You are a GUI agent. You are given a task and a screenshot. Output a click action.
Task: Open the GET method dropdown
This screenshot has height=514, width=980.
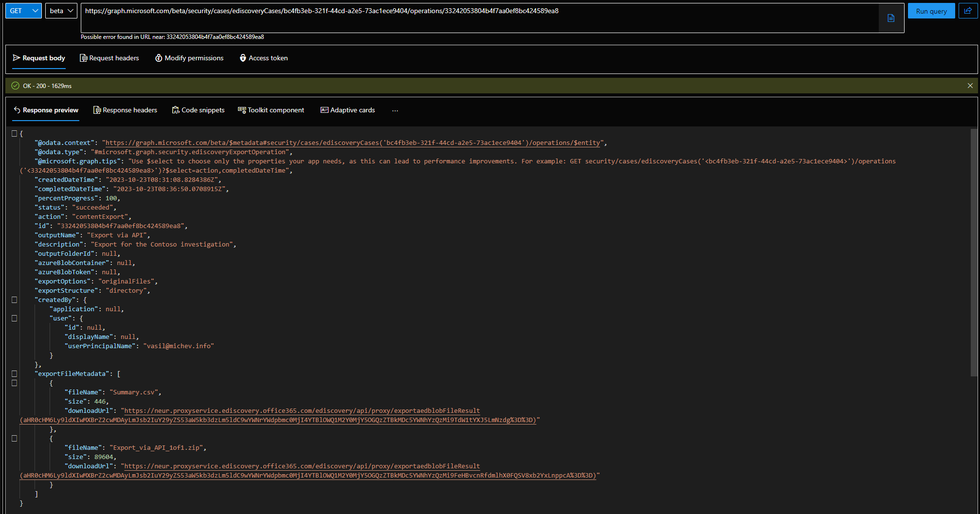point(23,11)
